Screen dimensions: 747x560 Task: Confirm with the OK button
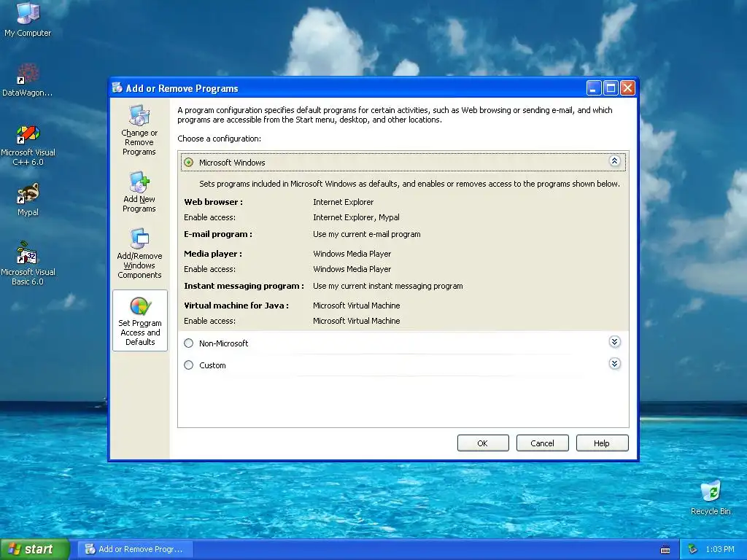point(483,443)
